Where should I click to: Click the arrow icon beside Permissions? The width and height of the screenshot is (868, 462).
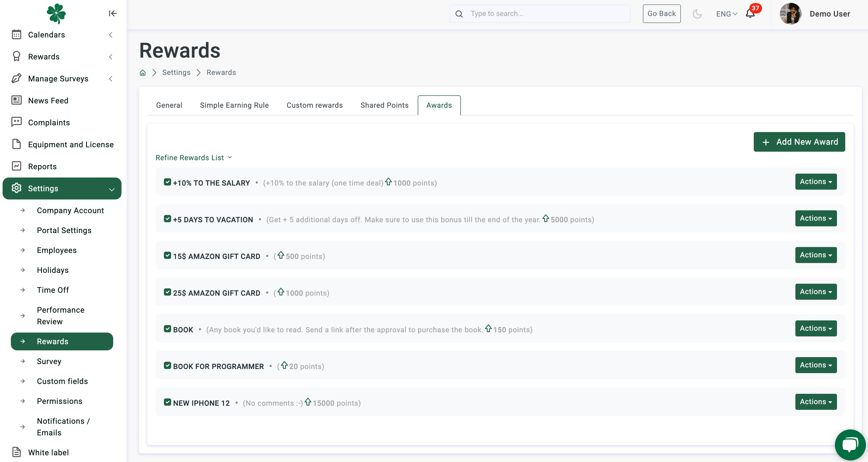tap(22, 401)
